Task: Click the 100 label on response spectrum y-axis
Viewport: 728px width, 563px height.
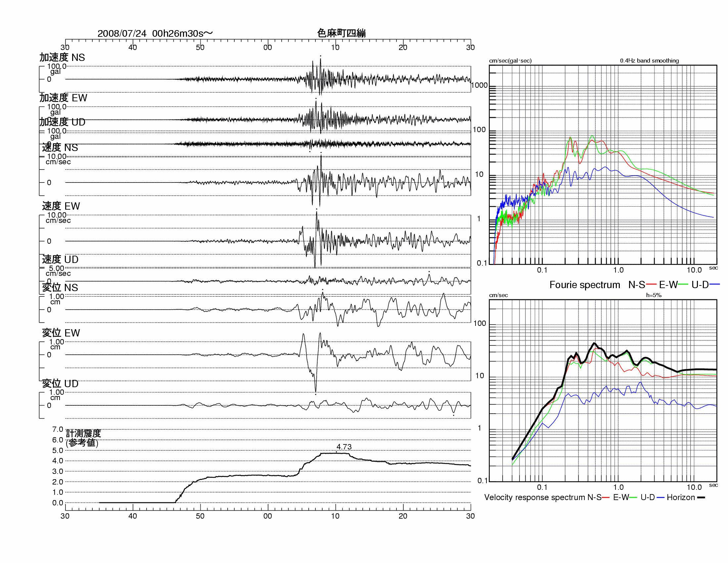Action: click(480, 323)
